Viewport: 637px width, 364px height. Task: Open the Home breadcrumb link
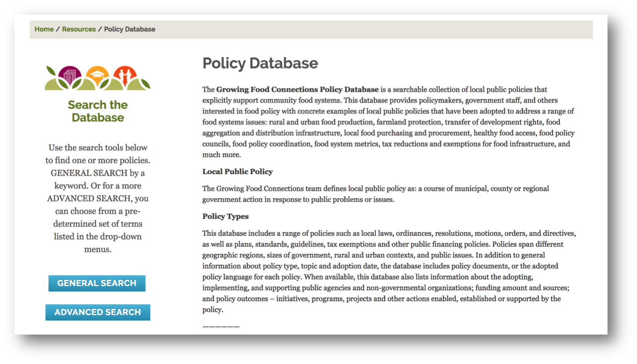point(44,29)
